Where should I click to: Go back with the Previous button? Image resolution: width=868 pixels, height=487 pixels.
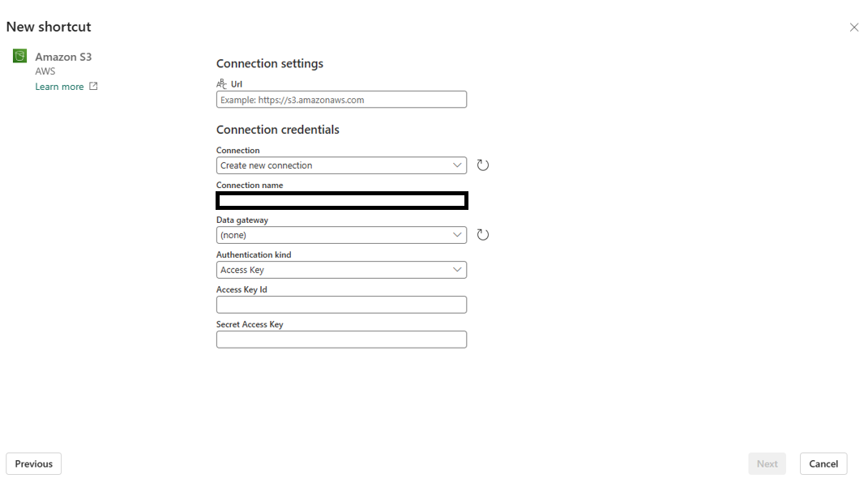(x=34, y=464)
